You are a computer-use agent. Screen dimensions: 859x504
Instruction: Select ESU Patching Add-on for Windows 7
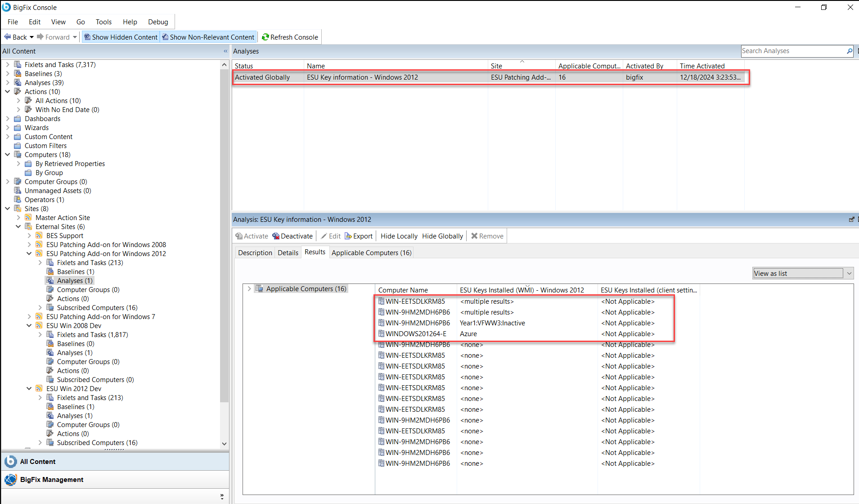coord(101,317)
